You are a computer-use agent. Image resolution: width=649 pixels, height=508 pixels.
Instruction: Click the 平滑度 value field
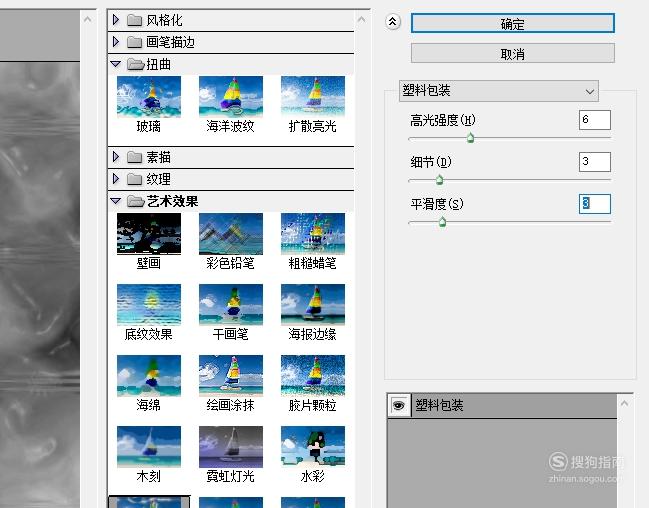(595, 204)
